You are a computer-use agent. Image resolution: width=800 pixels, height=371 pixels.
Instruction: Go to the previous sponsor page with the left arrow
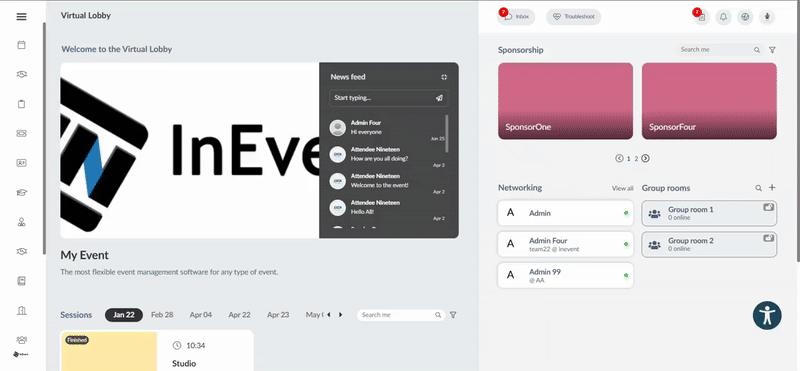619,158
